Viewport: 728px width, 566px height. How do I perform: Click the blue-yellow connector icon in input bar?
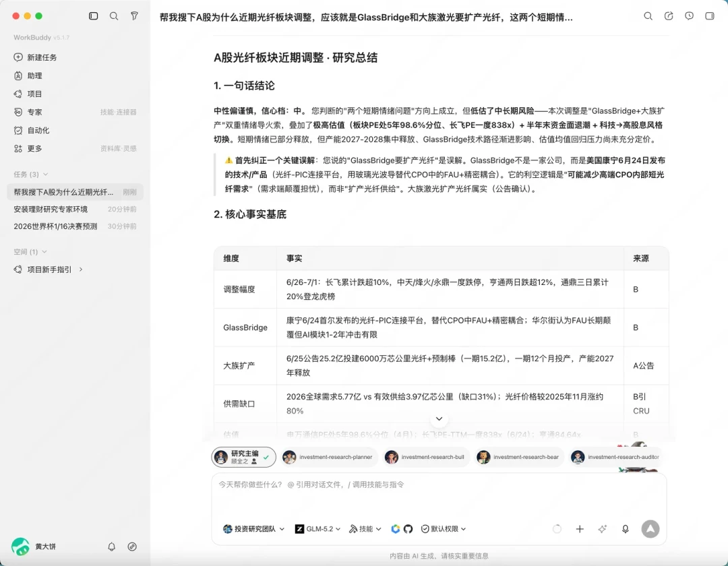396,529
